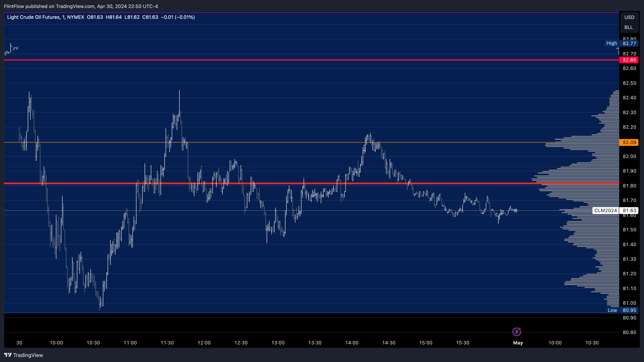This screenshot has height=362, width=644.
Task: Click the 15:30 time axis label
Action: click(462, 343)
